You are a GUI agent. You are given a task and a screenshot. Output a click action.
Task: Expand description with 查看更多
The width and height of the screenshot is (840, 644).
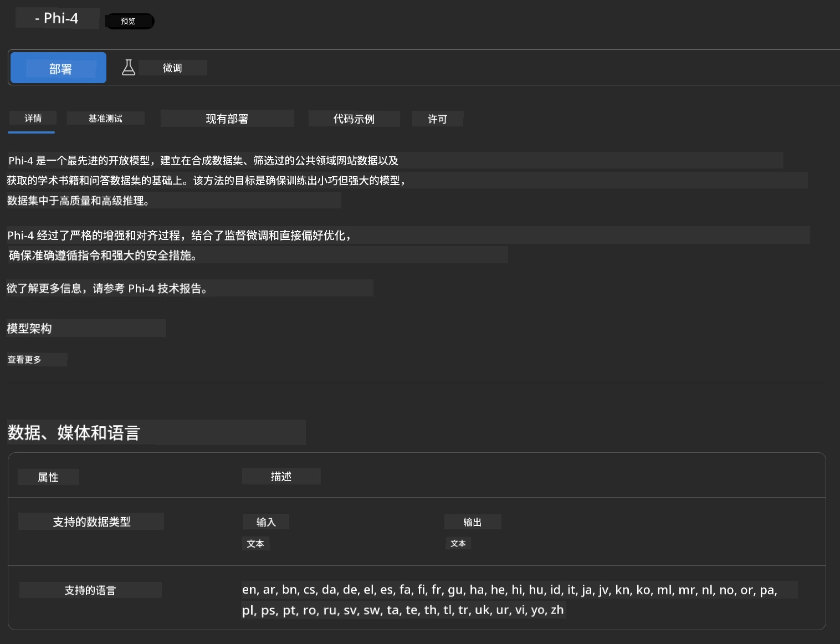24,360
